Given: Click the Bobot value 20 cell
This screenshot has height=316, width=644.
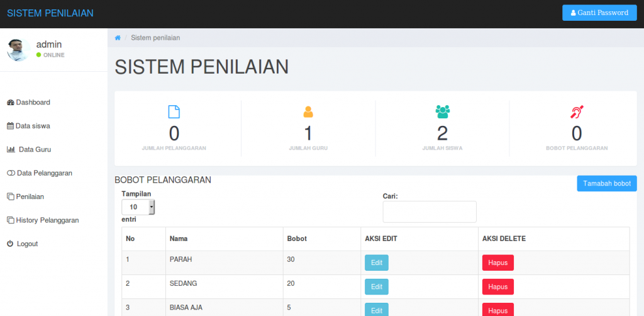Looking at the screenshot, I should coord(321,287).
